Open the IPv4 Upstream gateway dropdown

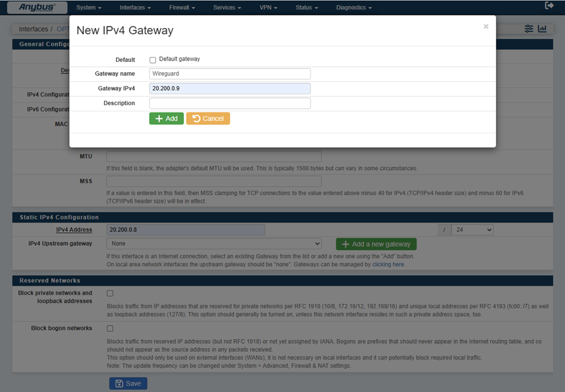pos(214,243)
